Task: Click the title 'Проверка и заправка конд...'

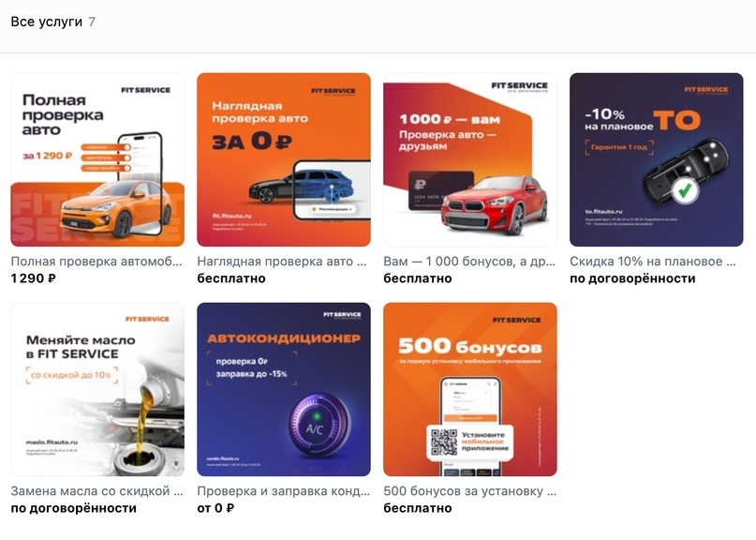Action: tap(284, 491)
